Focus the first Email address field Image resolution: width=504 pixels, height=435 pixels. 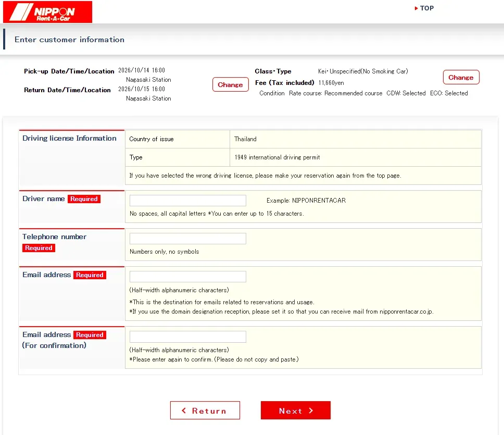pyautogui.click(x=188, y=277)
